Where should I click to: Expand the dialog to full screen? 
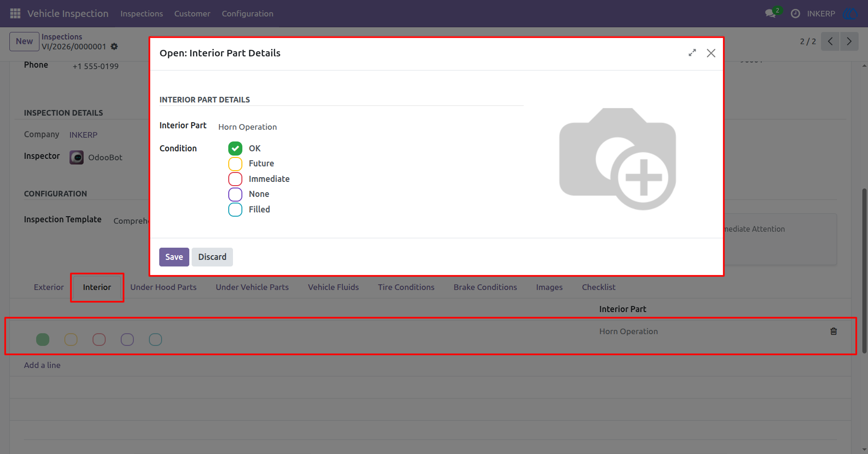[x=692, y=53]
